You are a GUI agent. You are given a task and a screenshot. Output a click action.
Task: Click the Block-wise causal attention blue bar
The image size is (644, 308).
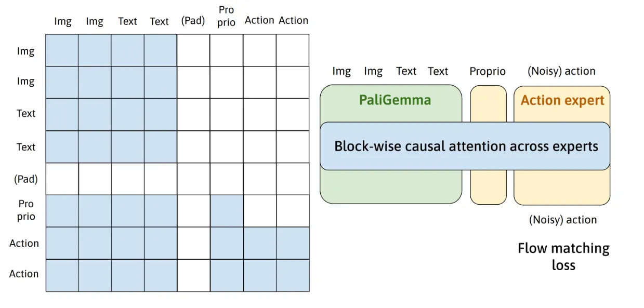[x=466, y=146]
